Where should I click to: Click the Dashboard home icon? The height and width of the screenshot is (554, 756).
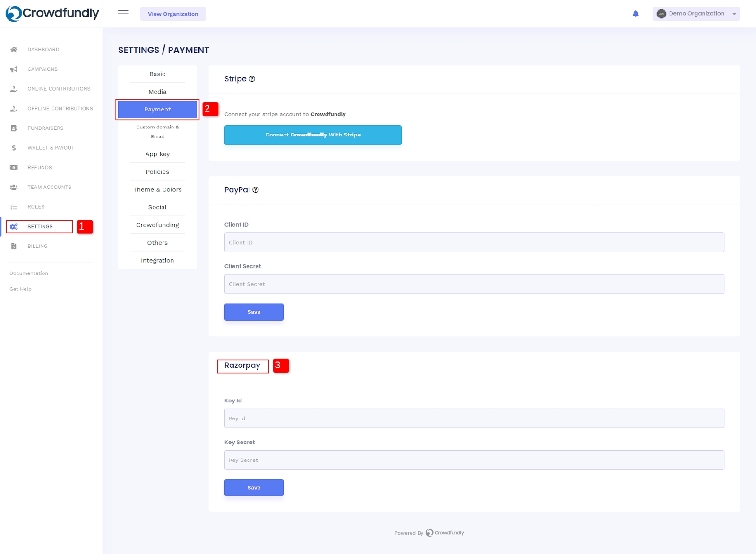[14, 50]
